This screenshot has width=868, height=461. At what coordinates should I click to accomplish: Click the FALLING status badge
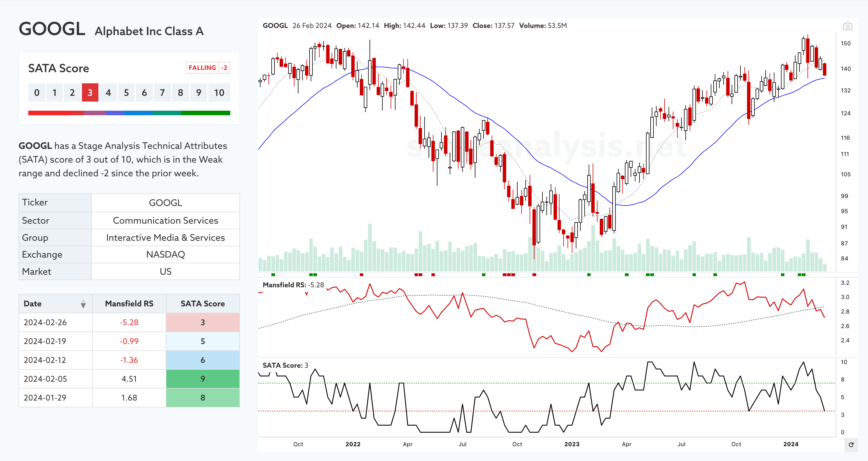point(202,68)
